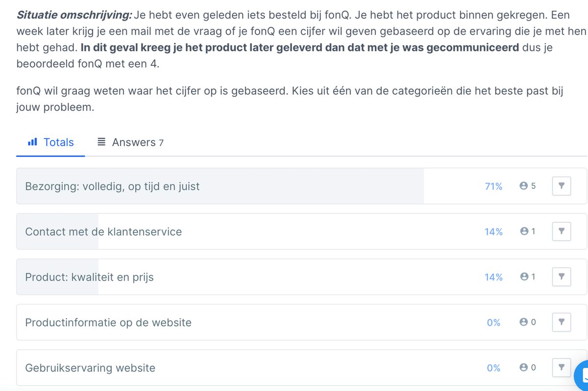Click the 'Bezorging: volledig, op tijd en juist' label

click(112, 186)
